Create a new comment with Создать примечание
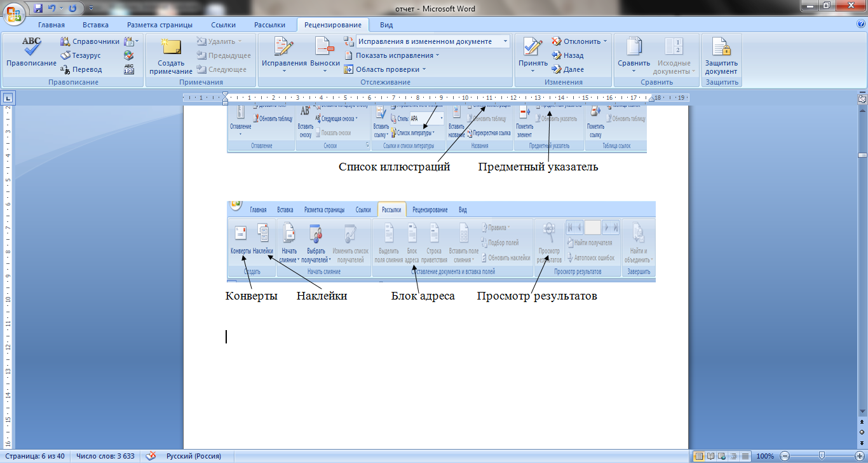This screenshot has height=463, width=868. (x=171, y=55)
